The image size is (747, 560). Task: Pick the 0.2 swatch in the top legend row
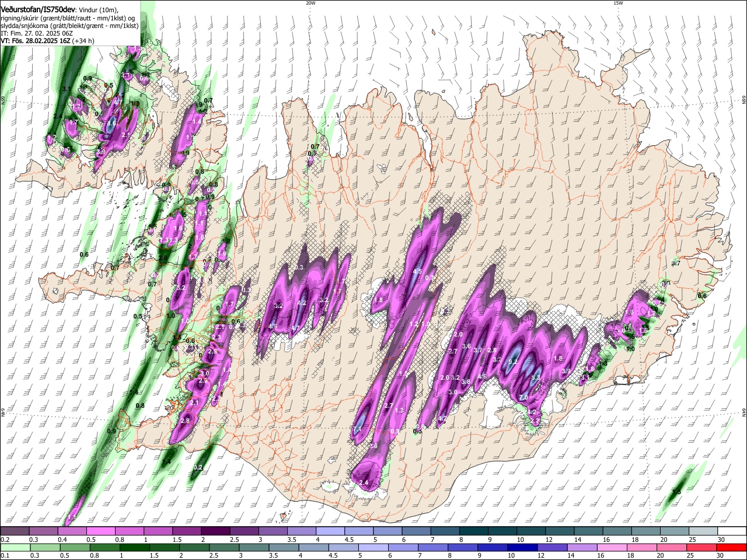[x=15, y=531]
